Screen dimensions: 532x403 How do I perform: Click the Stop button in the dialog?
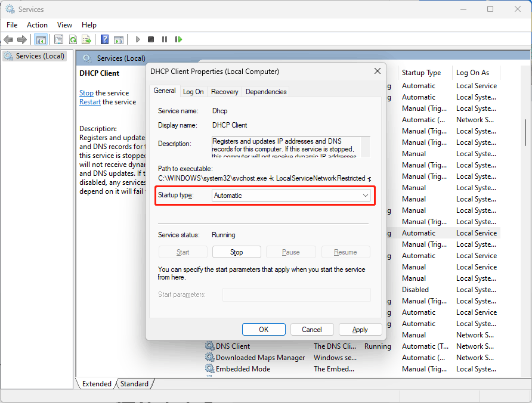[x=237, y=252]
